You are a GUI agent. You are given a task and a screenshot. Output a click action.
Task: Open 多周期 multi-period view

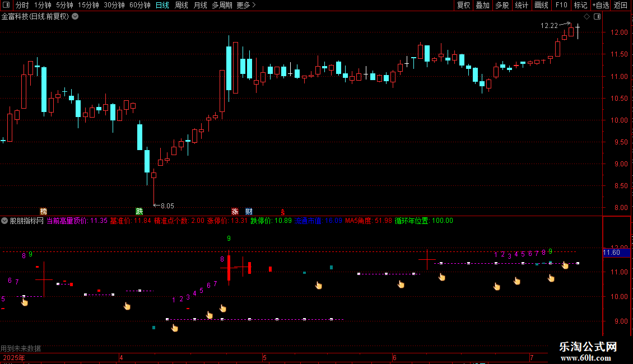pos(222,5)
